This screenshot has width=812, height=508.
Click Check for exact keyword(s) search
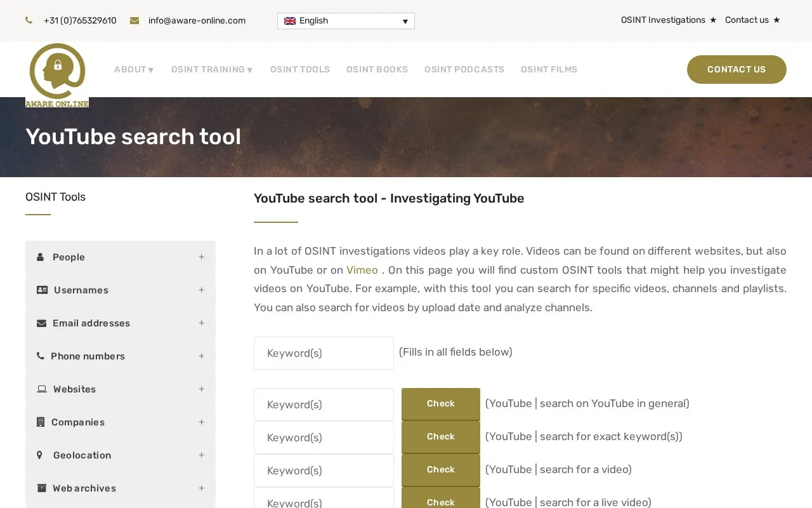tap(441, 437)
